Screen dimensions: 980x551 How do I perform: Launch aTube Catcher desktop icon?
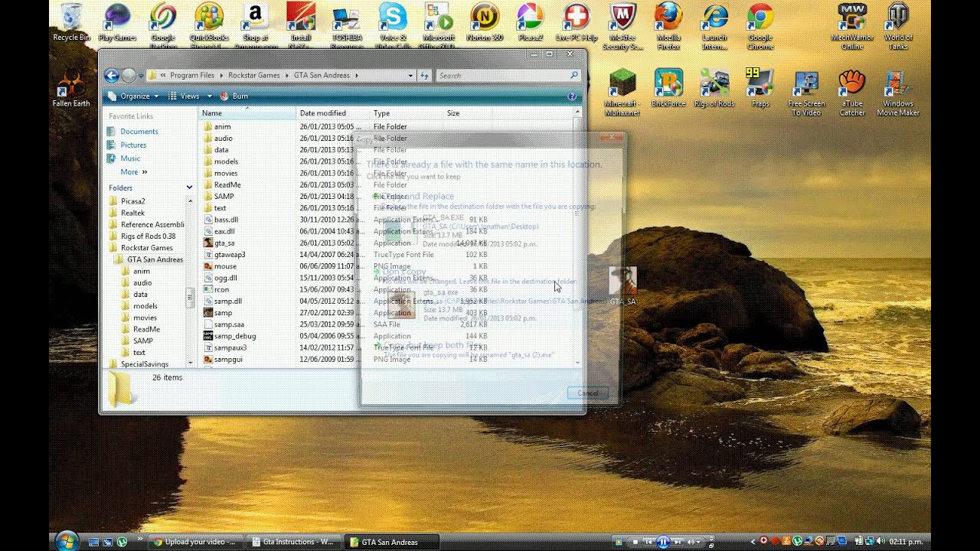(x=852, y=93)
